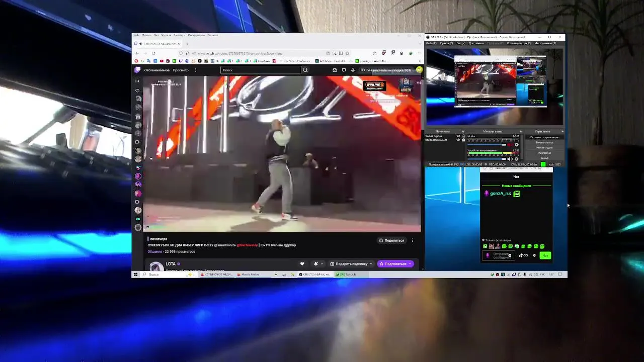Screen dimensions: 644x362
Task: Open Докпанели menu in OBS
Action: (x=476, y=43)
